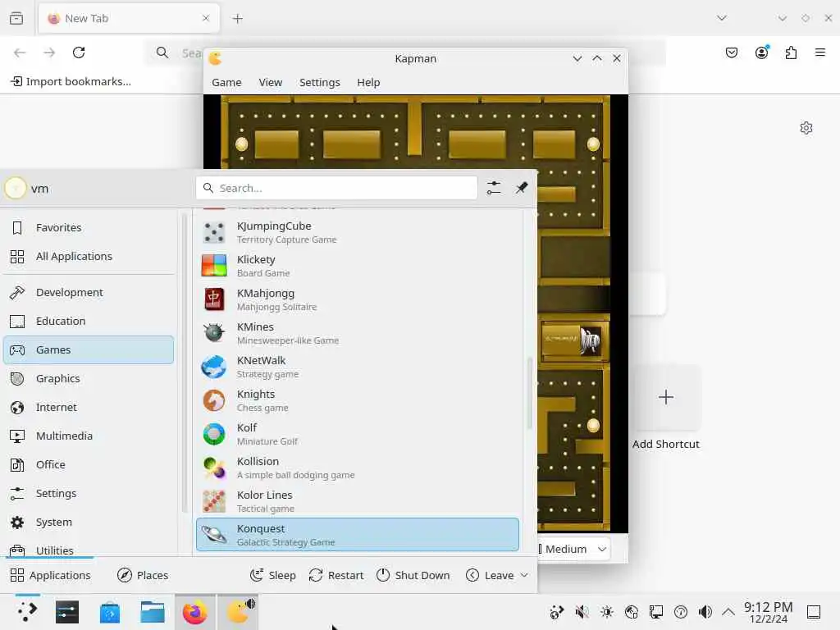Select Favorites in launcher sidebar
Screen dimensions: 840x630
tap(89, 228)
